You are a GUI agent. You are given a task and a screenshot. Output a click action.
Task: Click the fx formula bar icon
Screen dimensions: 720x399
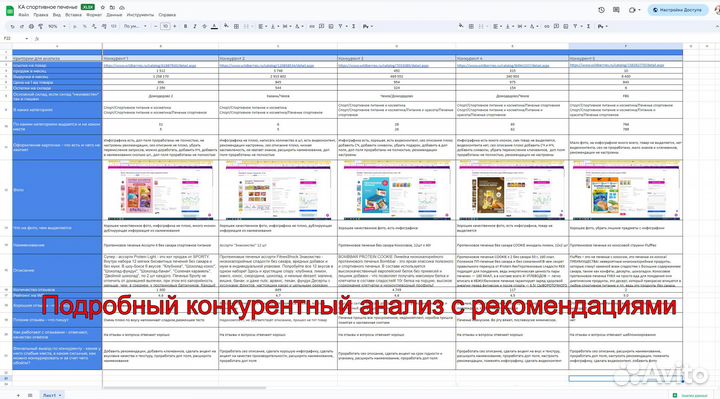(x=38, y=39)
